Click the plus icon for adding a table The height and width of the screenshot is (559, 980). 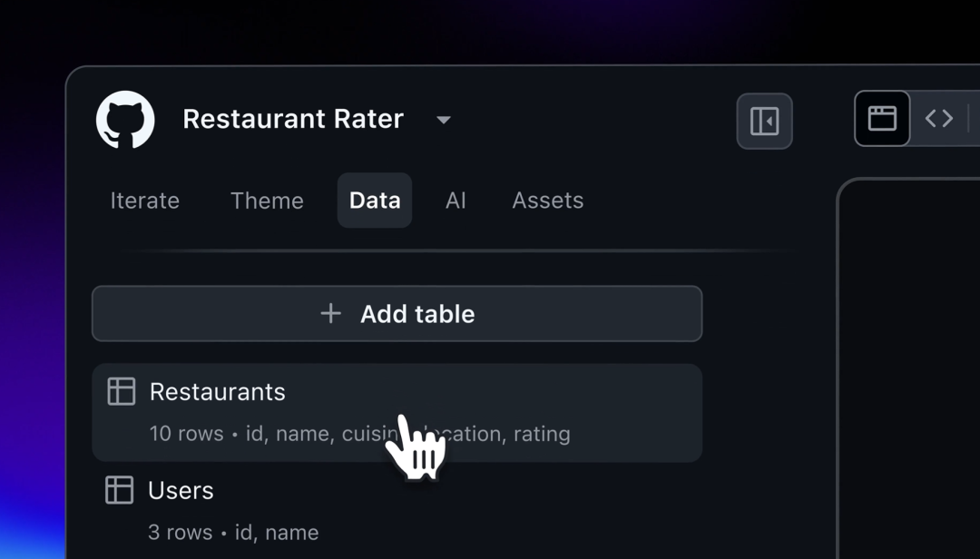(x=331, y=314)
